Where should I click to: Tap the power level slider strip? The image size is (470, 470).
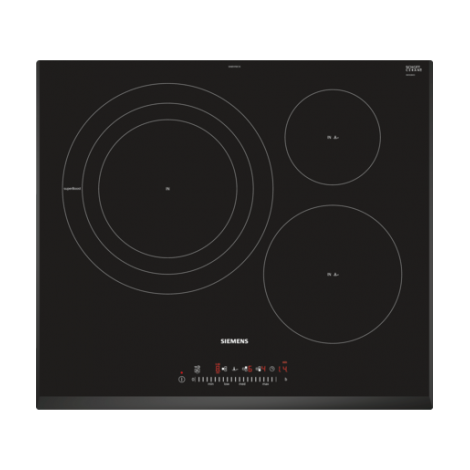pos(237,379)
